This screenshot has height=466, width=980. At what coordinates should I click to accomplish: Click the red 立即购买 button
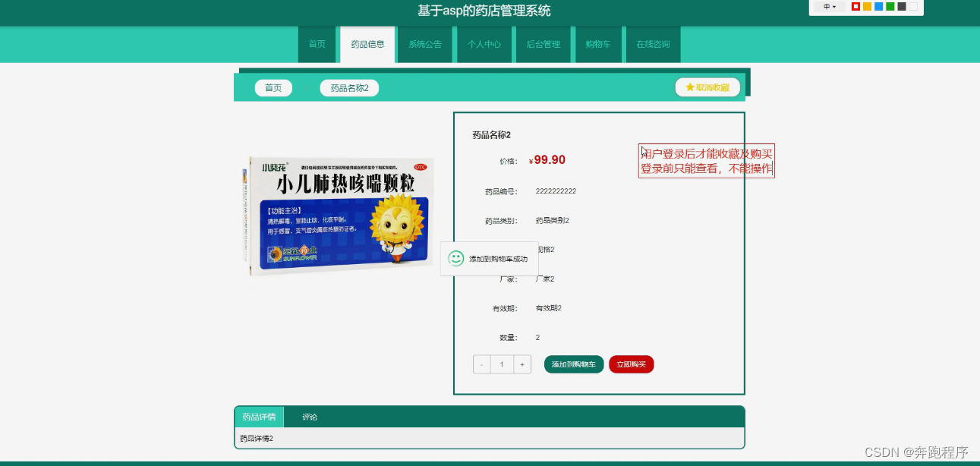(632, 364)
